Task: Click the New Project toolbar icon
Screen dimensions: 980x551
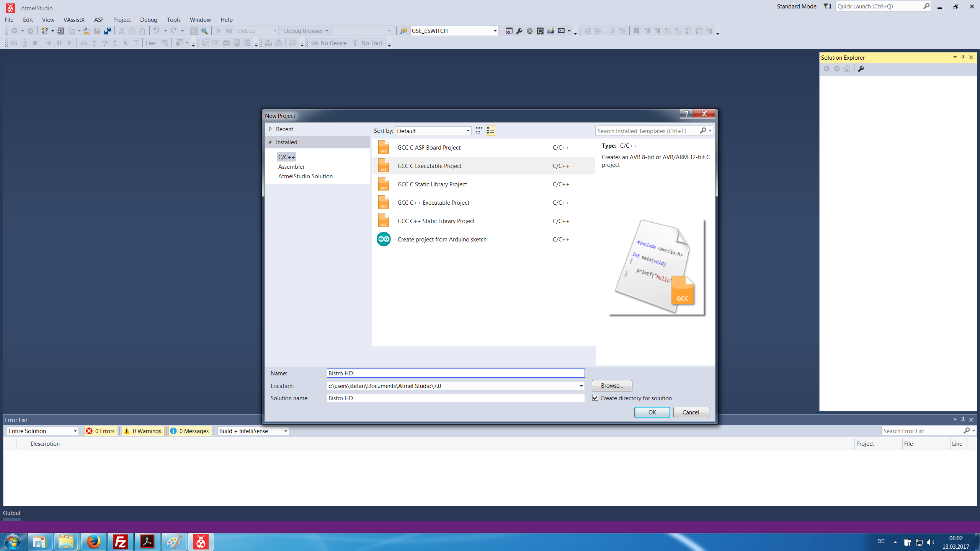Action: click(x=44, y=31)
